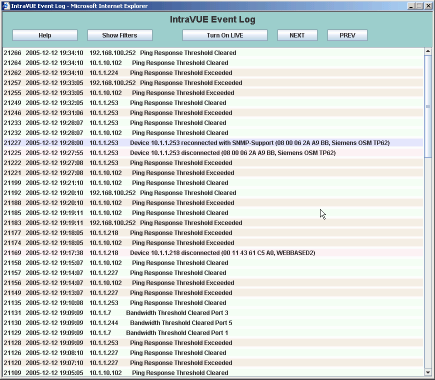Click 'Bandwidth Threshold Cleared Port 3' message
Viewport: 435px width, 380px height.
(177, 313)
